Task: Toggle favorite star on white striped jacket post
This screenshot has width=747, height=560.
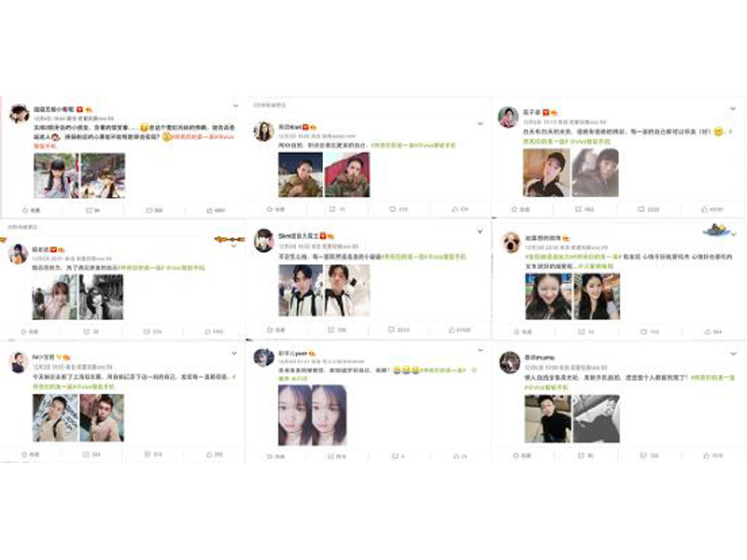Action: [x=275, y=329]
